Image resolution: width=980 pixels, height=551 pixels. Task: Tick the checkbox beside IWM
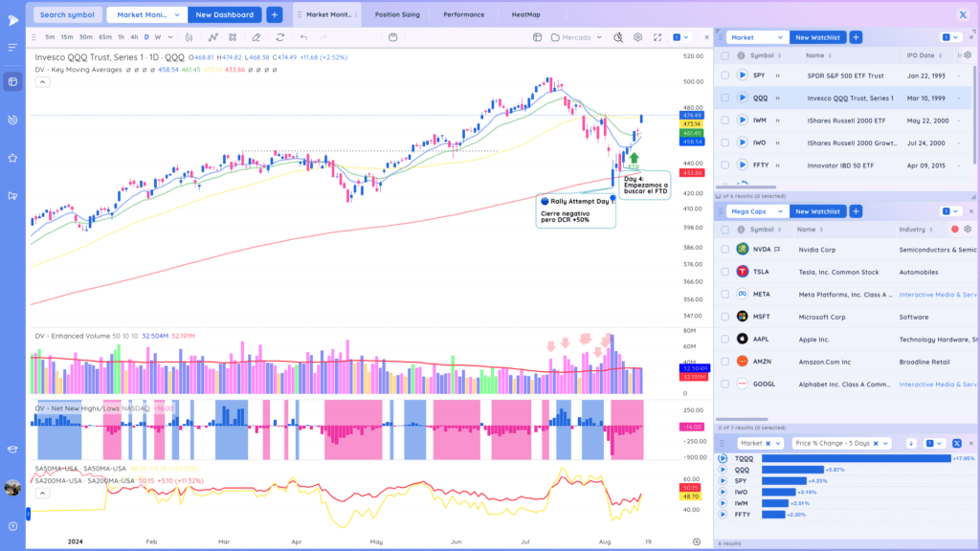725,120
